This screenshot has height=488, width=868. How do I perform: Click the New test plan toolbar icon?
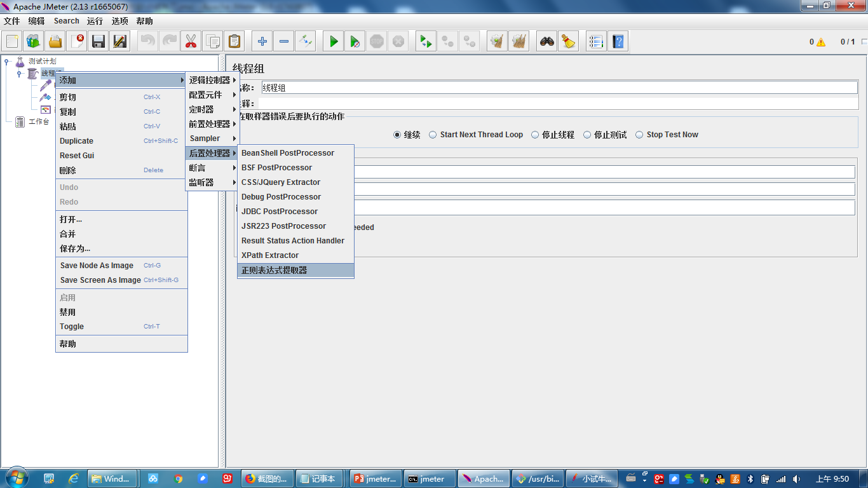point(12,41)
